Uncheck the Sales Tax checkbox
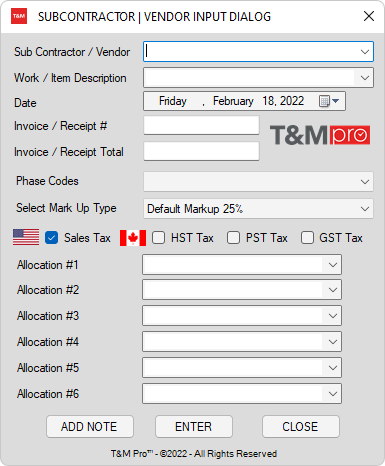Viewport: 385px width, 466px height. tap(51, 238)
